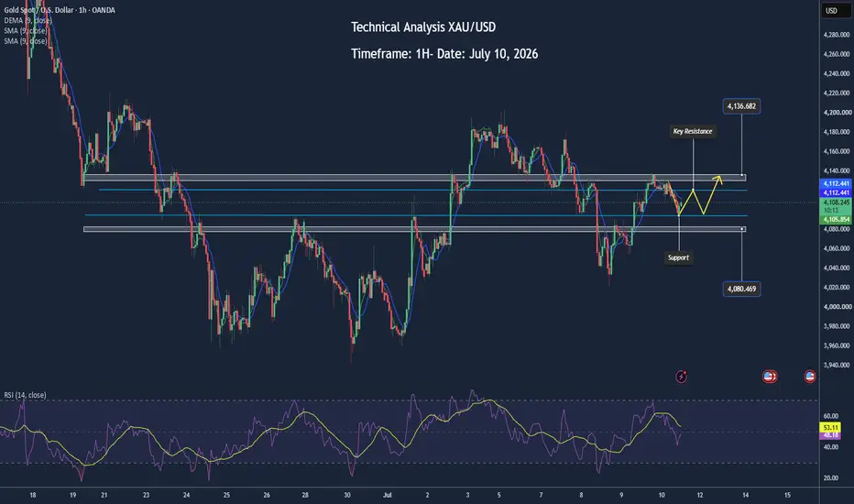Click the 4,080.469 price target label

tap(742, 289)
